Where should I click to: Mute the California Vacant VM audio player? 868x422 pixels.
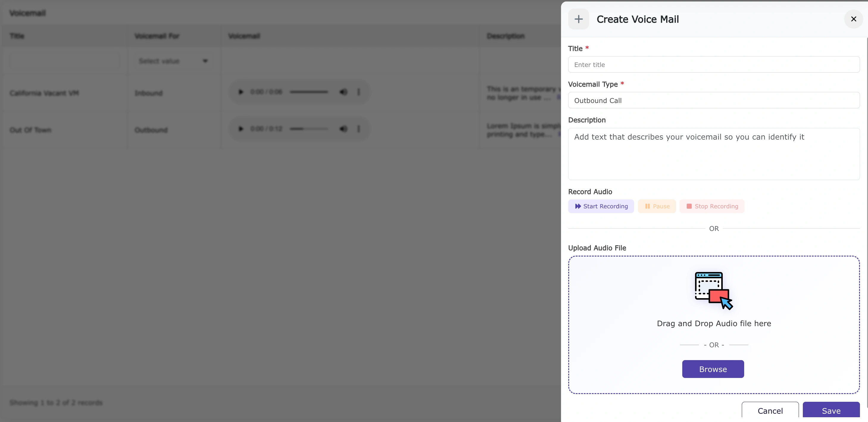(x=343, y=92)
